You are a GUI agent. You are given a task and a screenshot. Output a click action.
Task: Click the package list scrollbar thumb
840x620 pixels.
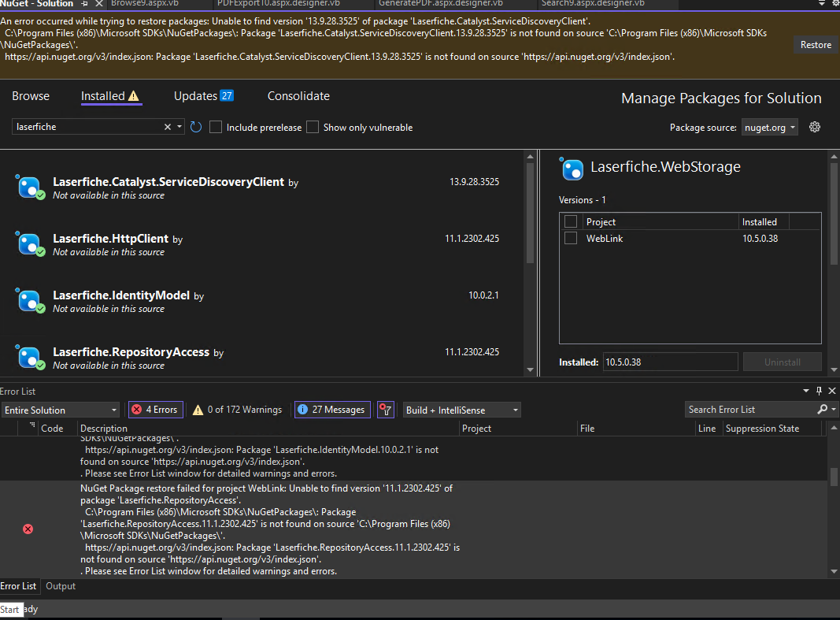point(531,213)
